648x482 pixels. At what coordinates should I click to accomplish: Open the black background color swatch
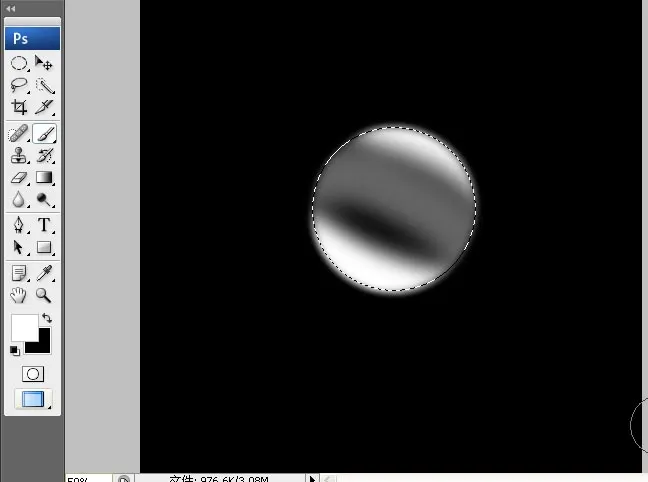pos(43,344)
